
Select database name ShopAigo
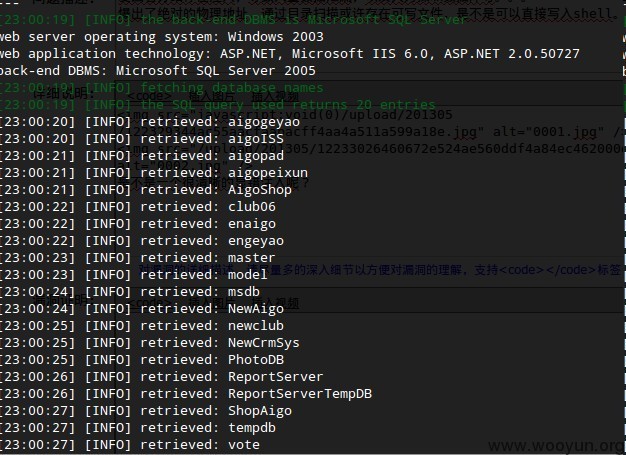pyautogui.click(x=260, y=411)
